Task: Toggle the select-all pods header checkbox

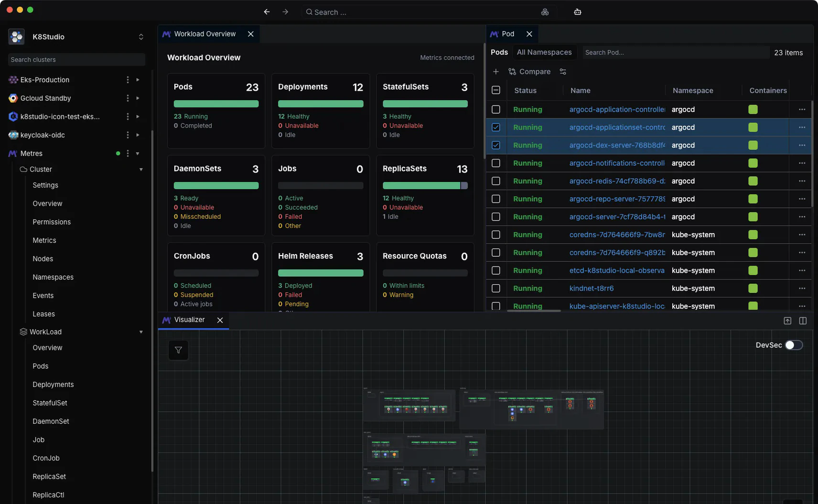Action: [x=496, y=90]
